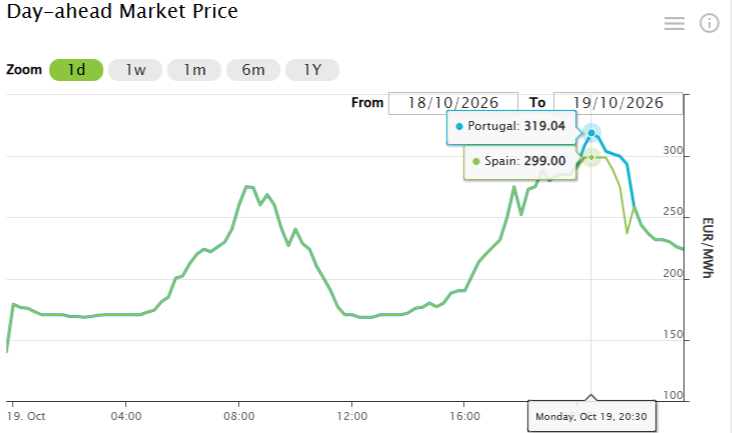The height and width of the screenshot is (433, 732).
Task: Select the 1Y zoom button
Action: [x=312, y=70]
